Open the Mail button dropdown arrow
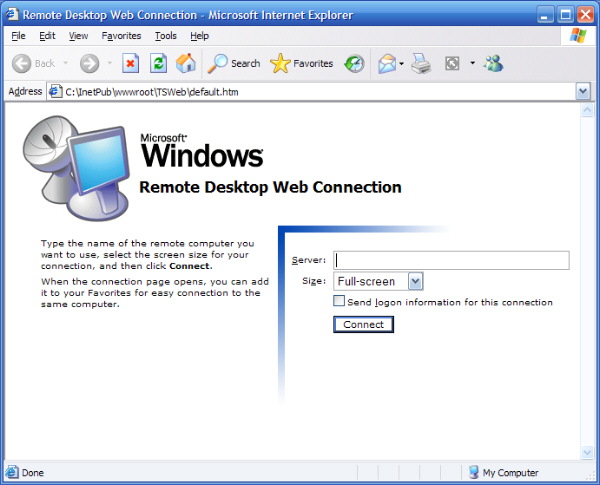600x485 pixels. coord(401,64)
